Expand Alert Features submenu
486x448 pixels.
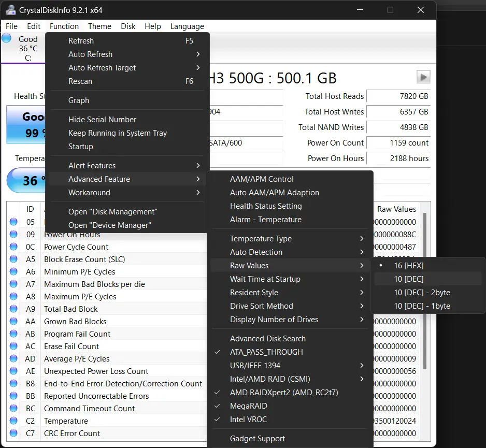pyautogui.click(x=127, y=165)
